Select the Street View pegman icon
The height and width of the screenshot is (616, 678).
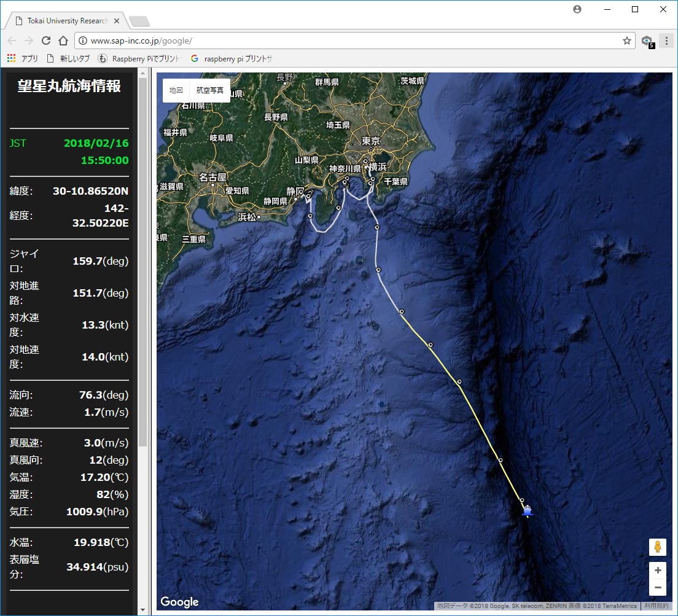658,547
